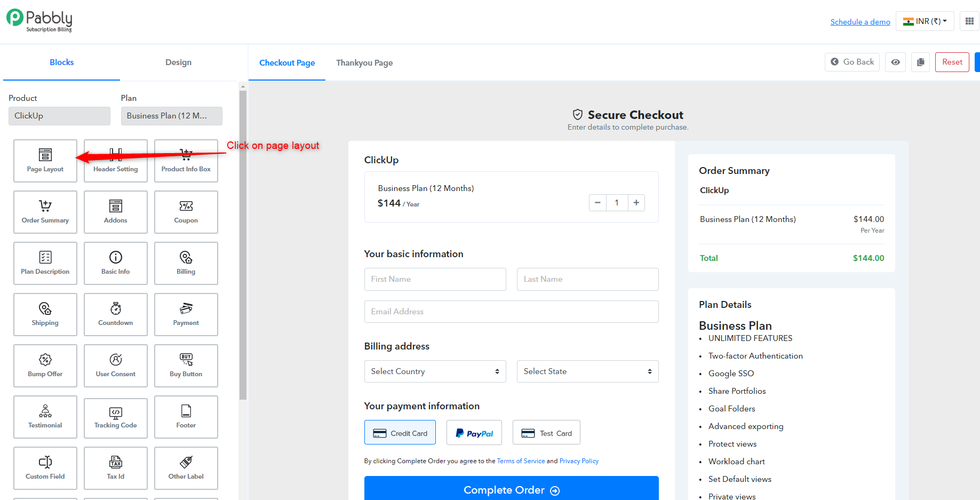Choose PayPal payment method
Viewport: 980px width, 500px height.
click(474, 433)
